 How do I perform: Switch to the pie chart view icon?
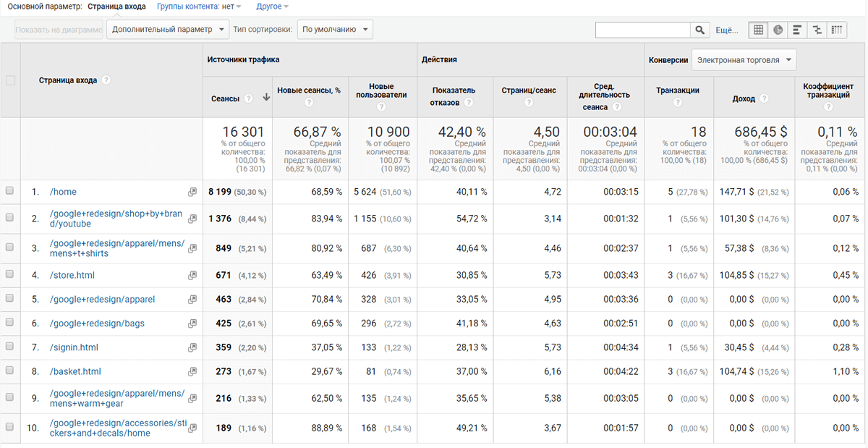pos(778,30)
